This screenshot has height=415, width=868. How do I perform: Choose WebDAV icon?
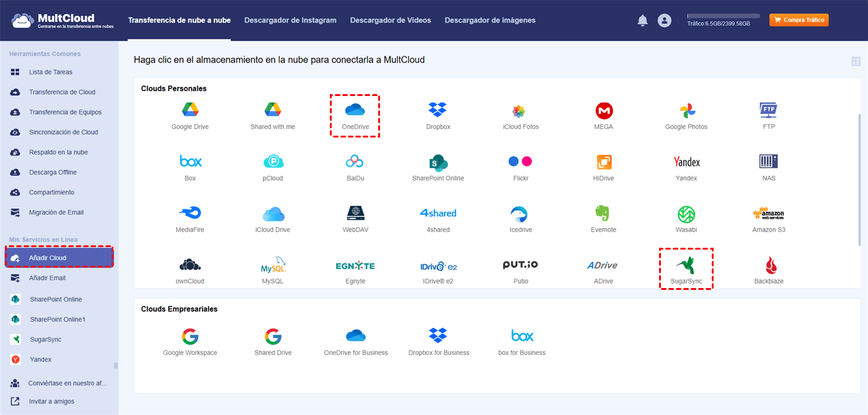[x=355, y=213]
